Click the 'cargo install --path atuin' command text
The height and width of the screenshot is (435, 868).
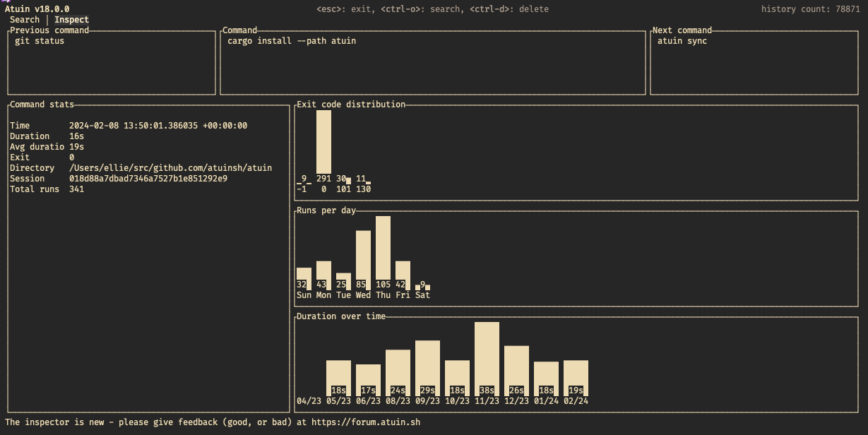pos(292,41)
